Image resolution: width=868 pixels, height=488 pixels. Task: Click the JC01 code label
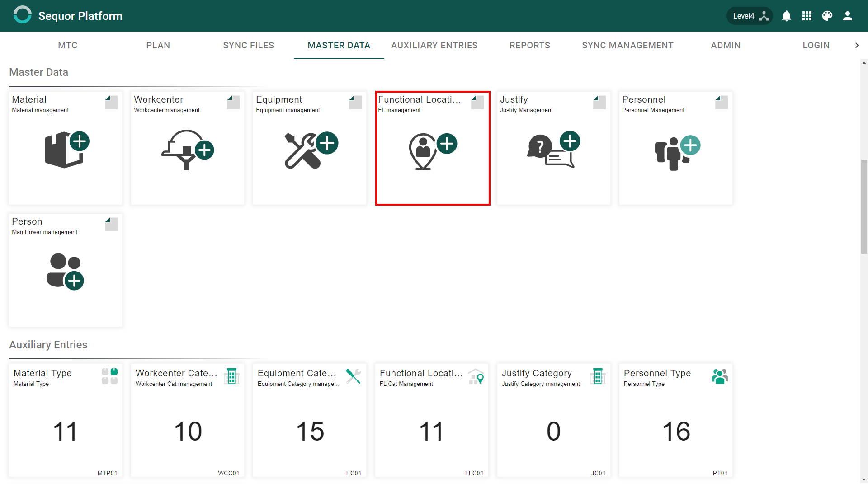(598, 473)
